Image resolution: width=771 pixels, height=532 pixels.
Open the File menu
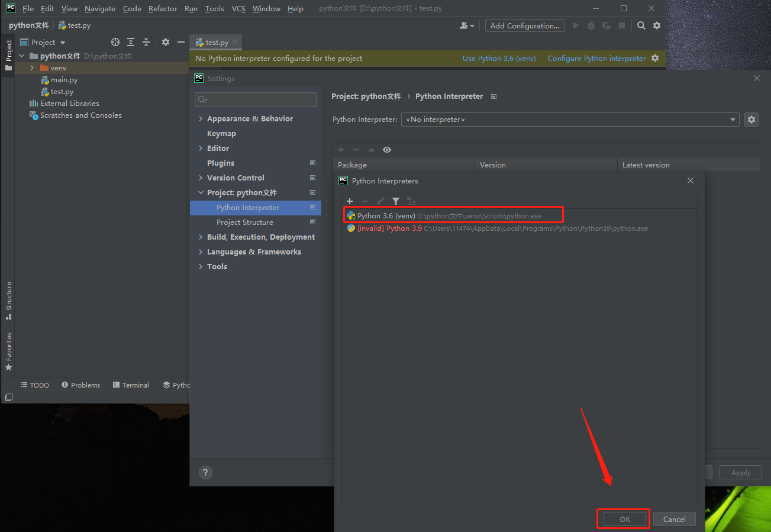[x=28, y=8]
